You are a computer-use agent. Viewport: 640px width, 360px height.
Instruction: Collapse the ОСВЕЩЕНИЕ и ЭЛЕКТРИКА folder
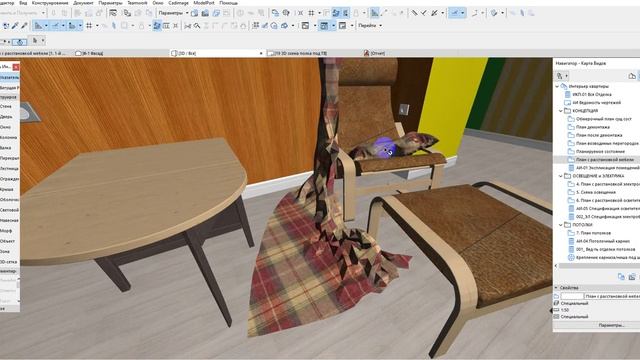click(561, 176)
